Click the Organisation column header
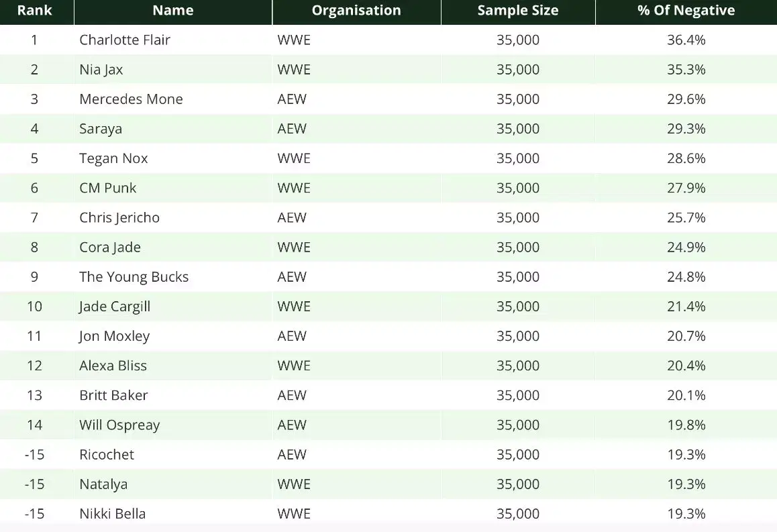 tap(356, 11)
